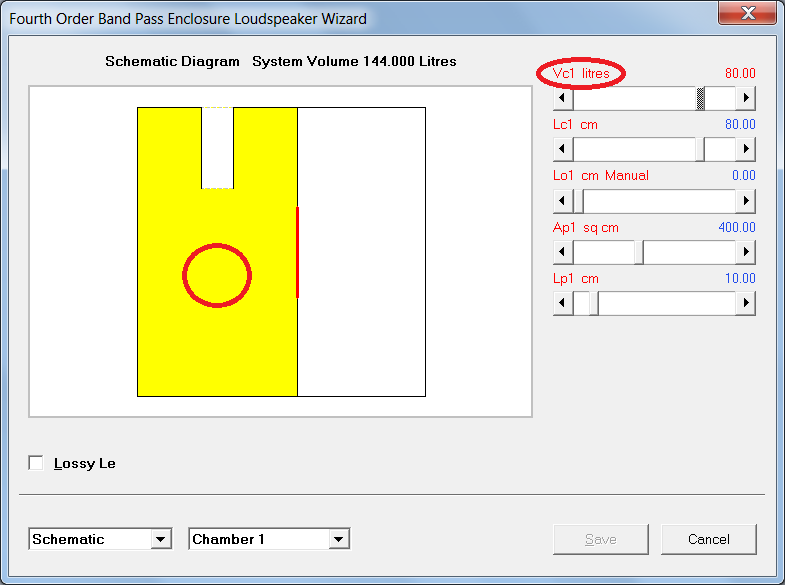Click the Schematic Diagram heading
Viewport: 785px width, 585px height.
pos(172,61)
